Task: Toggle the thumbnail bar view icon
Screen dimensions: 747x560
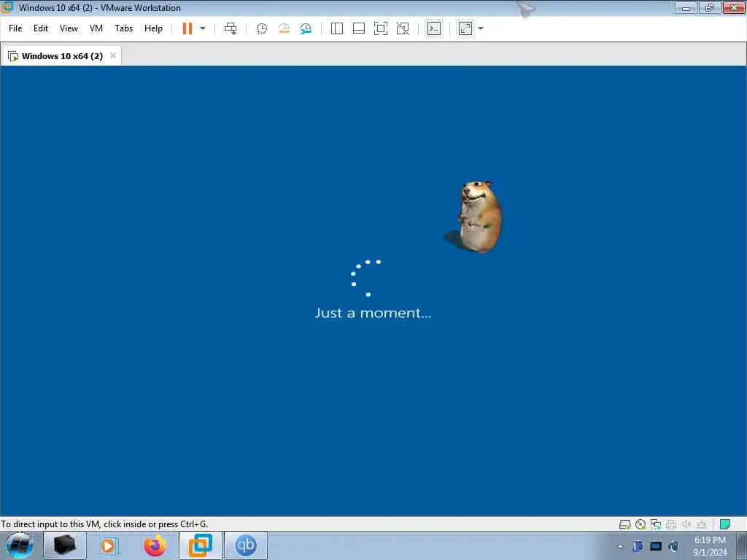Action: pyautogui.click(x=359, y=28)
